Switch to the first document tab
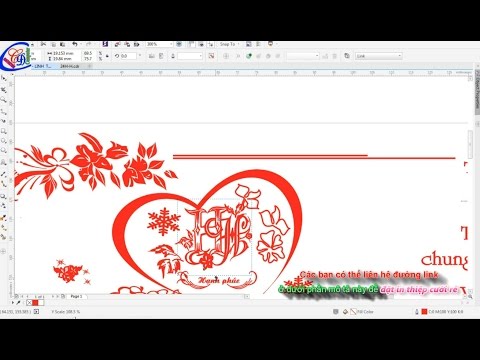Viewport: 480px width, 360px height. 43,66
